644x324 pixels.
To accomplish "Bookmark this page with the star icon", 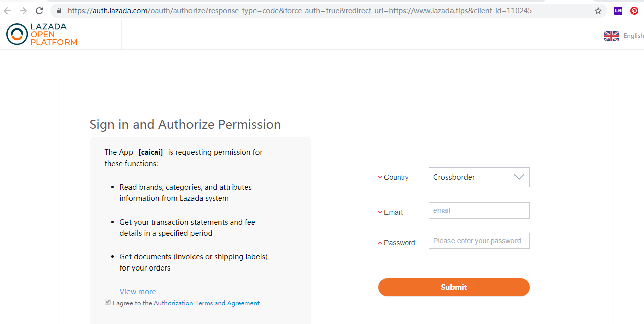I will pos(598,11).
